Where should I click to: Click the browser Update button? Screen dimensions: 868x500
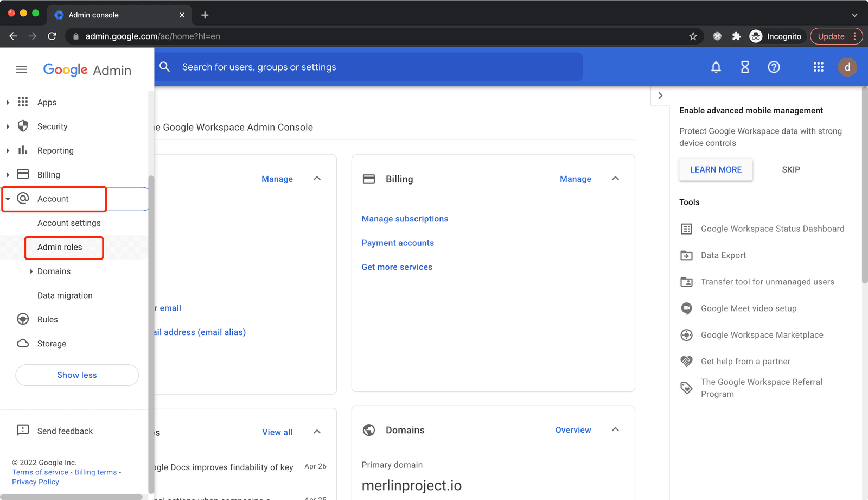[x=836, y=36]
